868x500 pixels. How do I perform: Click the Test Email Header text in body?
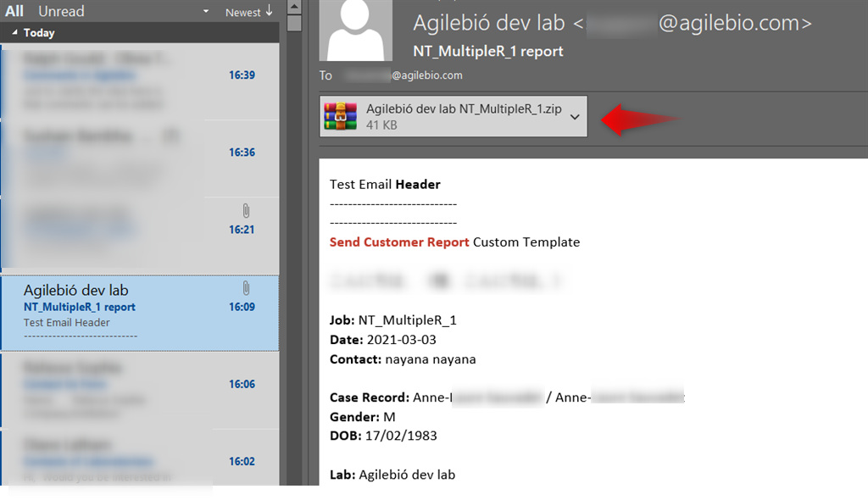pos(386,185)
